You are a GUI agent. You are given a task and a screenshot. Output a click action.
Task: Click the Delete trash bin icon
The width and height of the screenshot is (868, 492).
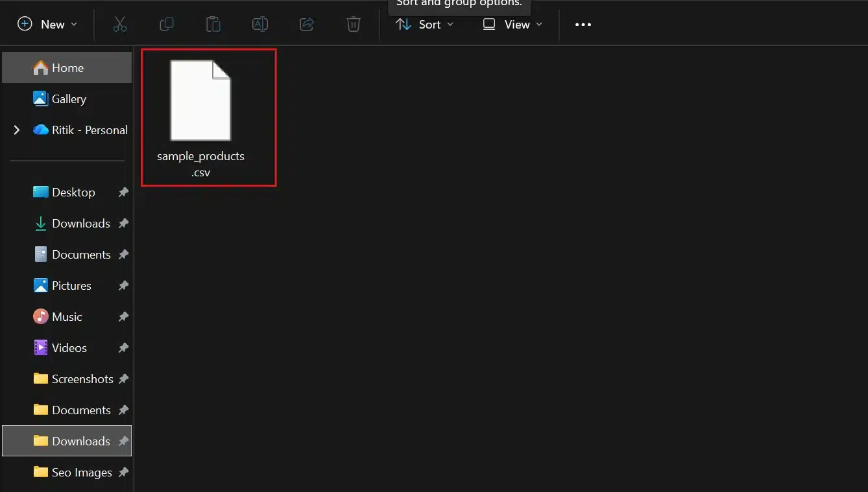coord(354,25)
